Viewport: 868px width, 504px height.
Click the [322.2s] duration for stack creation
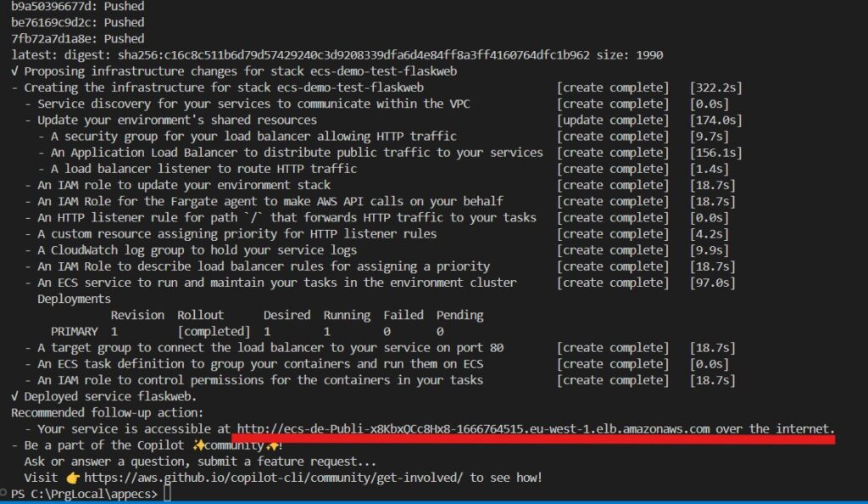coord(715,87)
